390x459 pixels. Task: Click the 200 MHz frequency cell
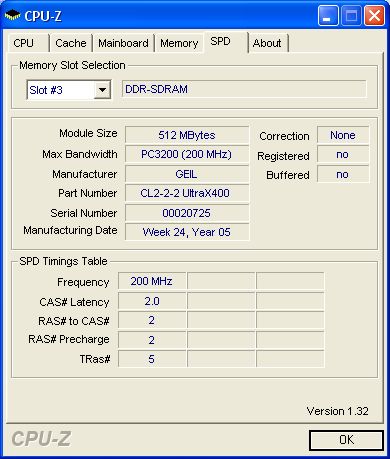152,281
